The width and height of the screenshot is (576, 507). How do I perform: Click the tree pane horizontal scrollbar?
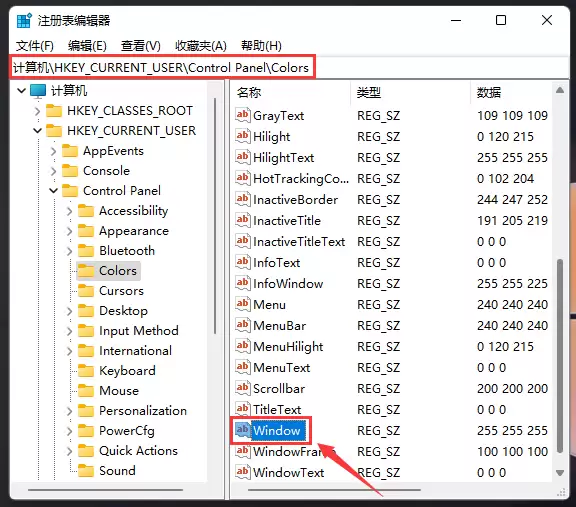pos(105,490)
